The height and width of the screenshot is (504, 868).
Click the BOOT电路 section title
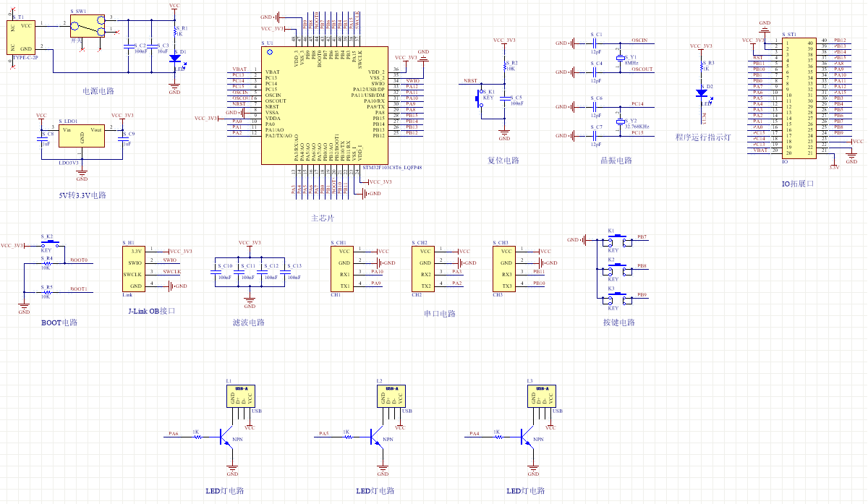[x=59, y=323]
